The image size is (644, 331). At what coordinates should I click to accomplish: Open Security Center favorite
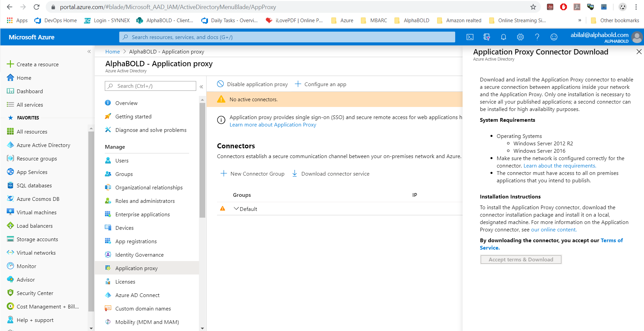click(x=35, y=293)
